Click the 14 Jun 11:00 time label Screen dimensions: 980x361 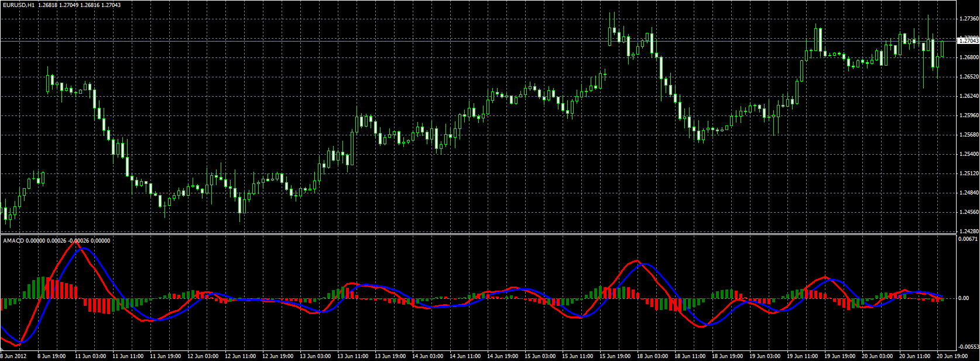coord(465,356)
